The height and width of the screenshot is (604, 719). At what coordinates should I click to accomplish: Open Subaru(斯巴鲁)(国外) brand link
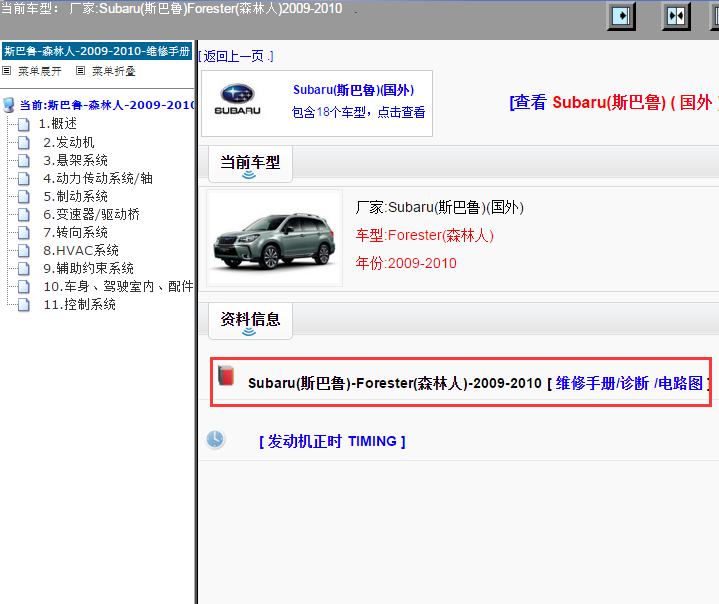click(x=354, y=90)
